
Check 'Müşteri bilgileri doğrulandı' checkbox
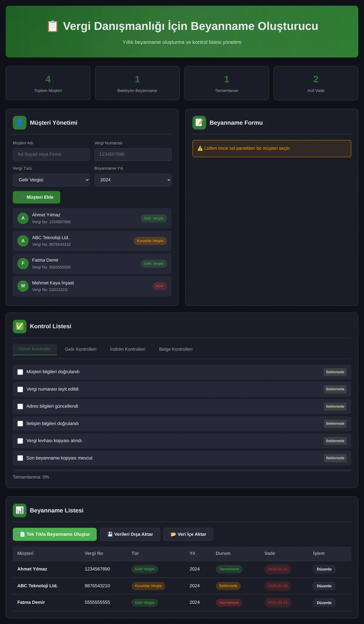point(20,372)
